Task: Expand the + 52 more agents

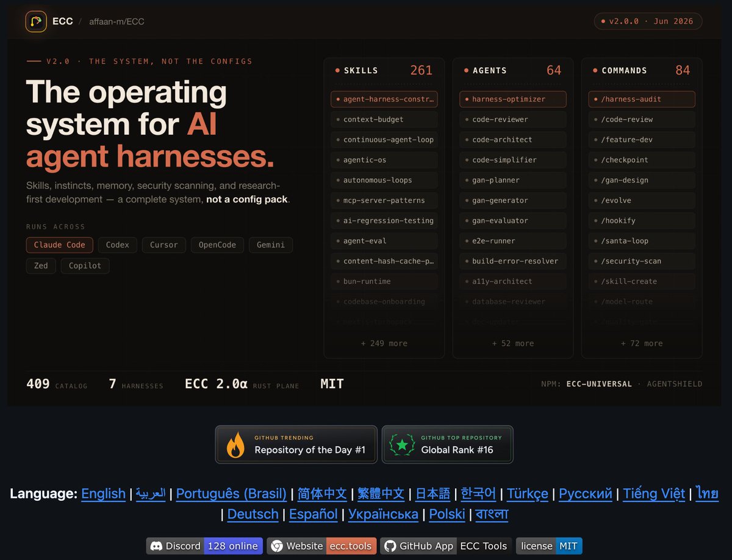Action: [513, 343]
